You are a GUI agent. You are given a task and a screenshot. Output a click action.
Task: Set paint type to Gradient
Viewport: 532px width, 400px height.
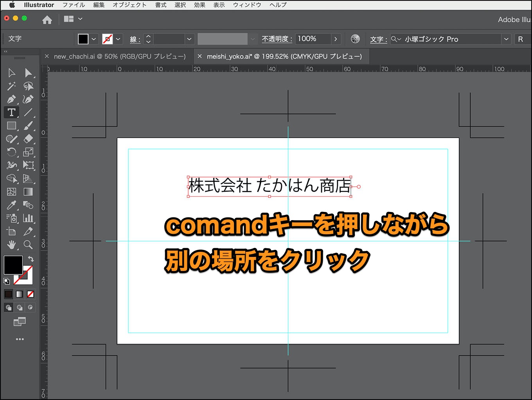point(20,294)
